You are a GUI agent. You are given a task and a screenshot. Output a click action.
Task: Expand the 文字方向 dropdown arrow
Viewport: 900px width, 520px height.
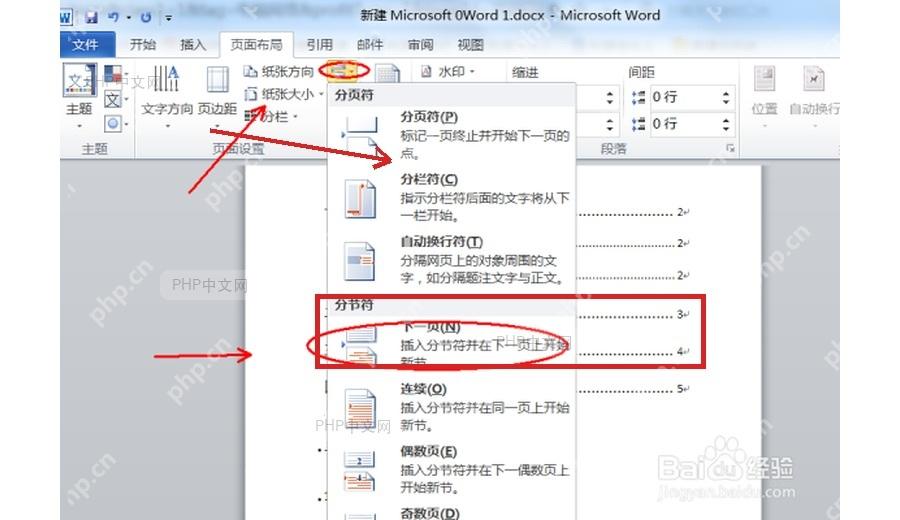(168, 126)
